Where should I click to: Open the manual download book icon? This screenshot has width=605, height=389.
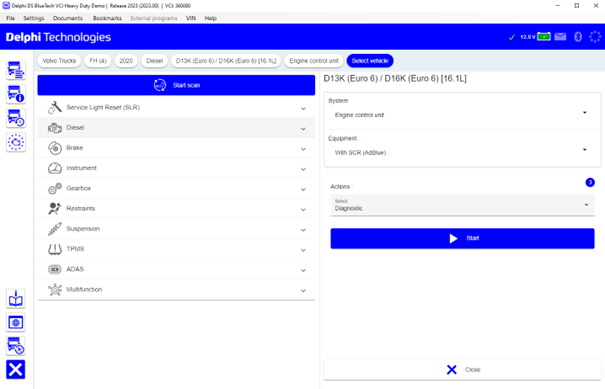click(16, 299)
